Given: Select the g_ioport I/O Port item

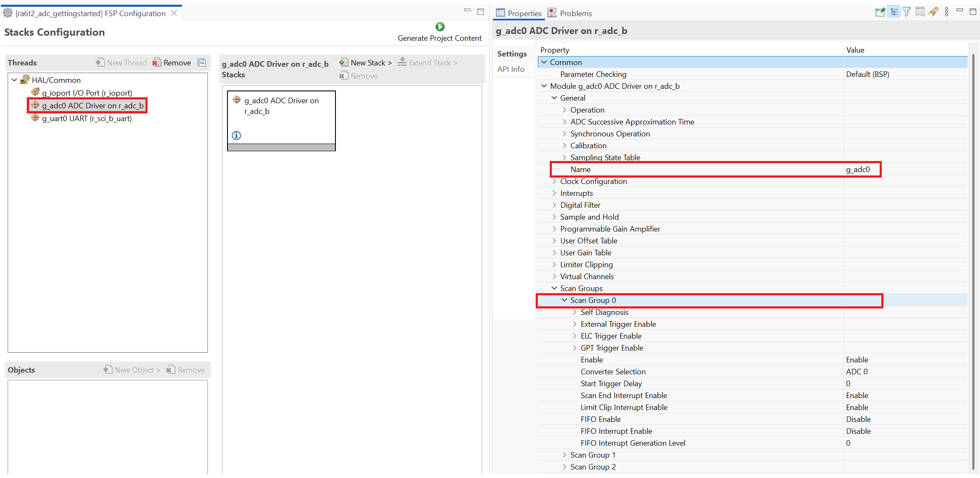Looking at the screenshot, I should 87,93.
